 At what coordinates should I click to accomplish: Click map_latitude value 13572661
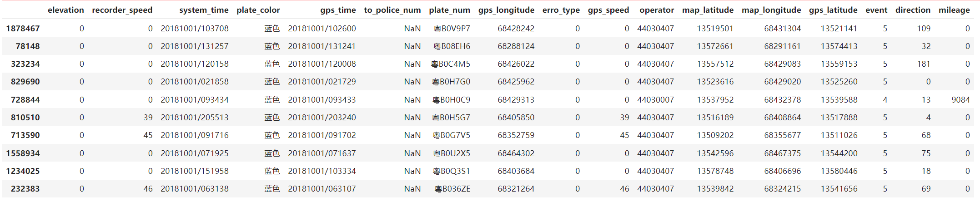click(x=715, y=46)
